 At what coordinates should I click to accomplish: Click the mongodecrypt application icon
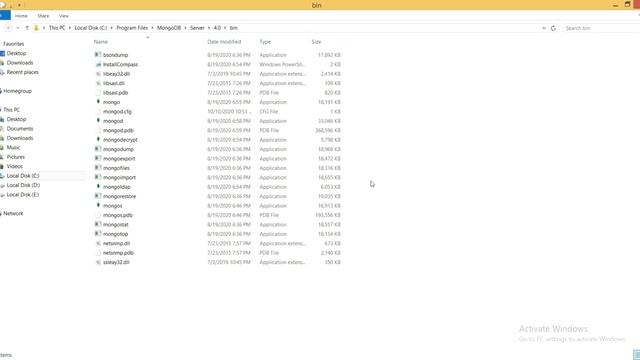tap(98, 139)
